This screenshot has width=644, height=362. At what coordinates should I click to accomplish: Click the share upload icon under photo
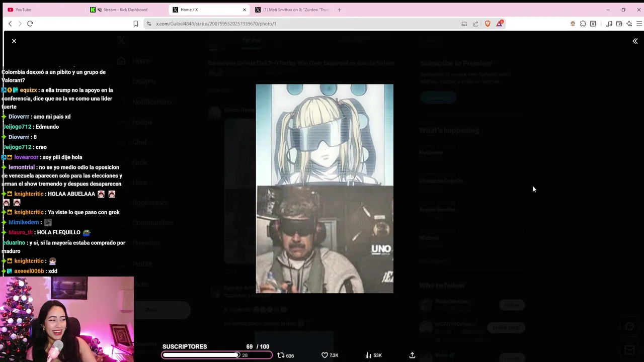412,355
